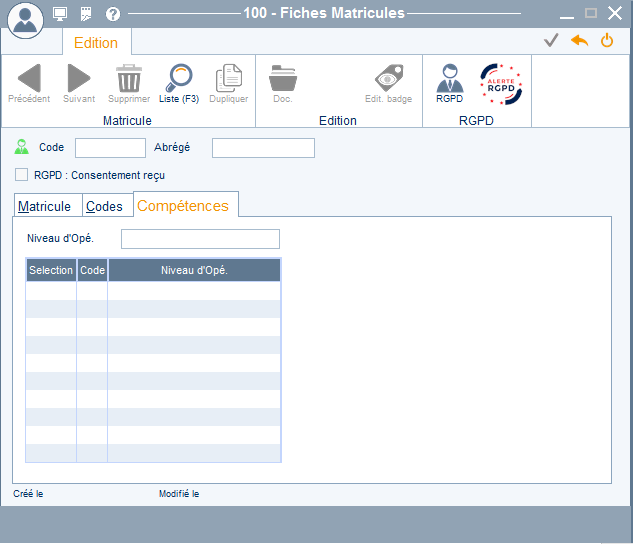
Task: Click the Code column header in table
Action: click(92, 270)
